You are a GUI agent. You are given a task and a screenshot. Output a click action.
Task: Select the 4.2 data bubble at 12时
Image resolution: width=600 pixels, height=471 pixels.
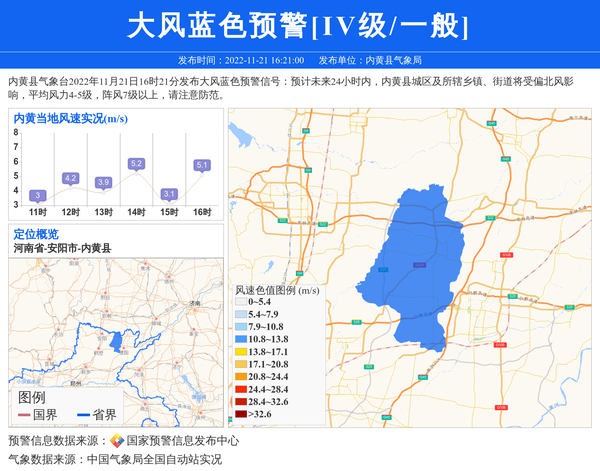[x=70, y=178]
